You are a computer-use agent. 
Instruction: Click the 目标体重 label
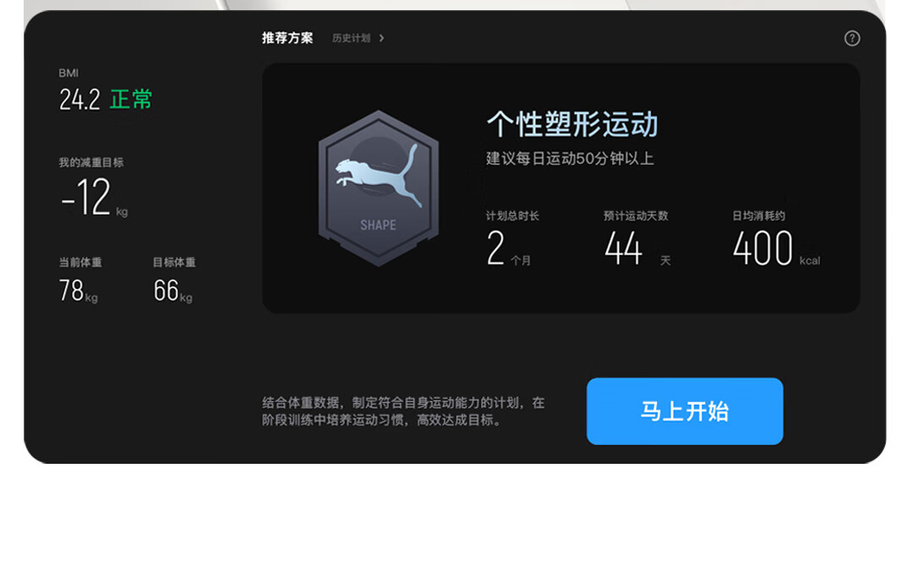tap(174, 263)
